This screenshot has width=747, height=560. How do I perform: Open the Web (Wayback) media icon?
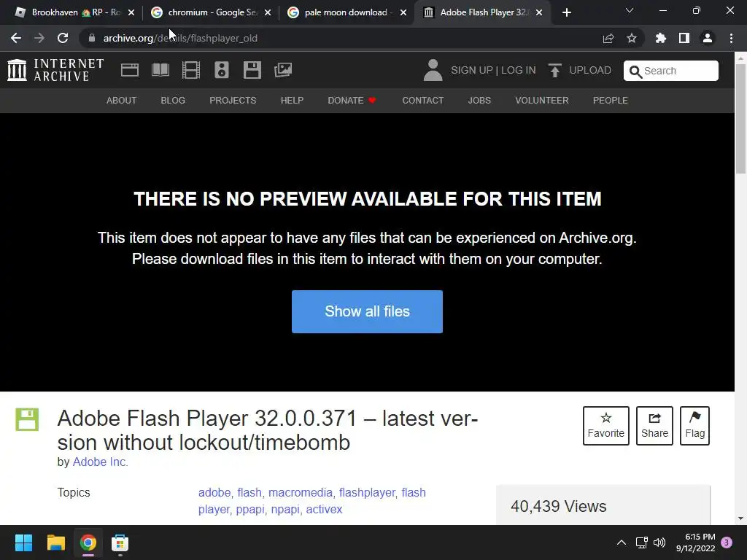pyautogui.click(x=130, y=70)
